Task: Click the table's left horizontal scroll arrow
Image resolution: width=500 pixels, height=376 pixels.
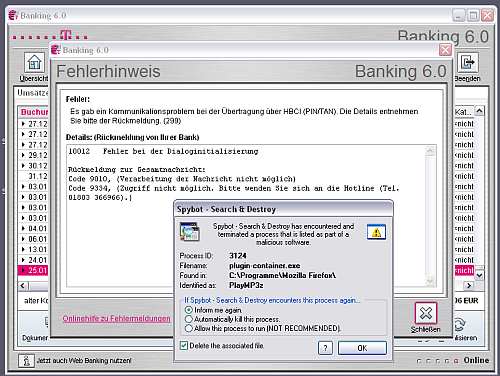Action: pos(23,286)
